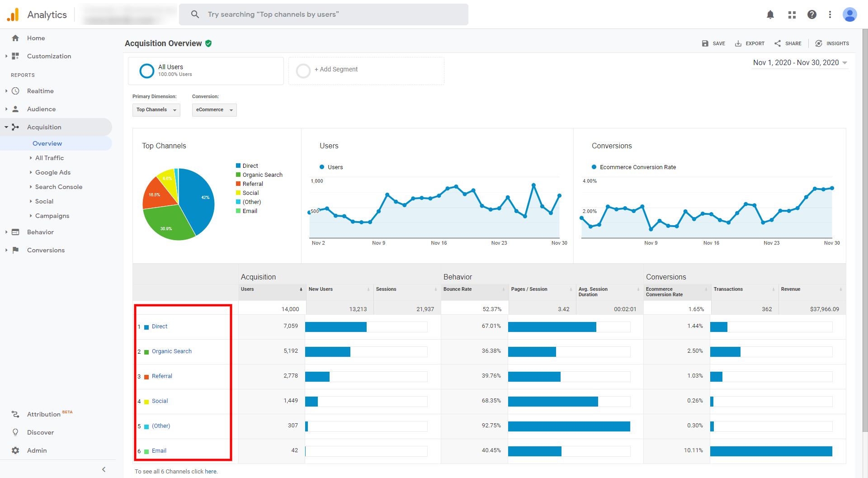Open the Google apps grid
Viewport: 868px width, 478px height.
tap(792, 14)
